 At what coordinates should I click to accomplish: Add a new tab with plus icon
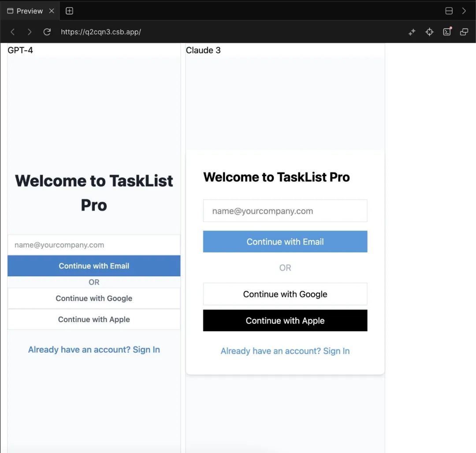pos(69,11)
